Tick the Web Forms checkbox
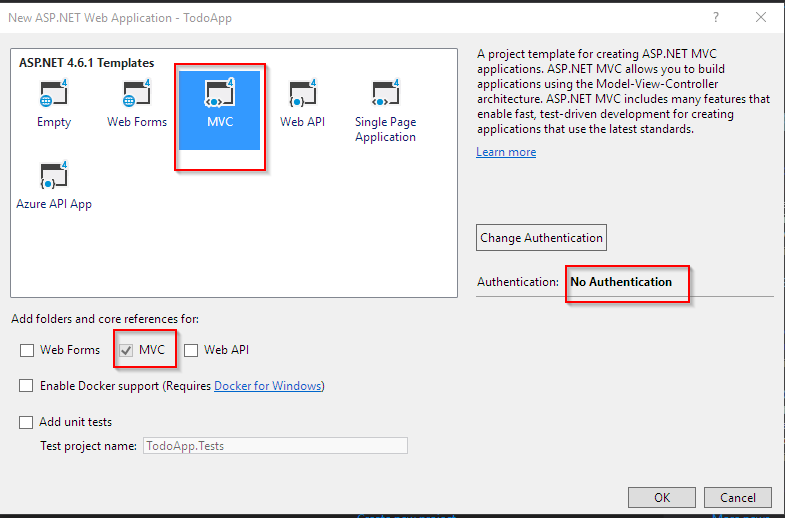This screenshot has height=518, width=785. tap(27, 350)
